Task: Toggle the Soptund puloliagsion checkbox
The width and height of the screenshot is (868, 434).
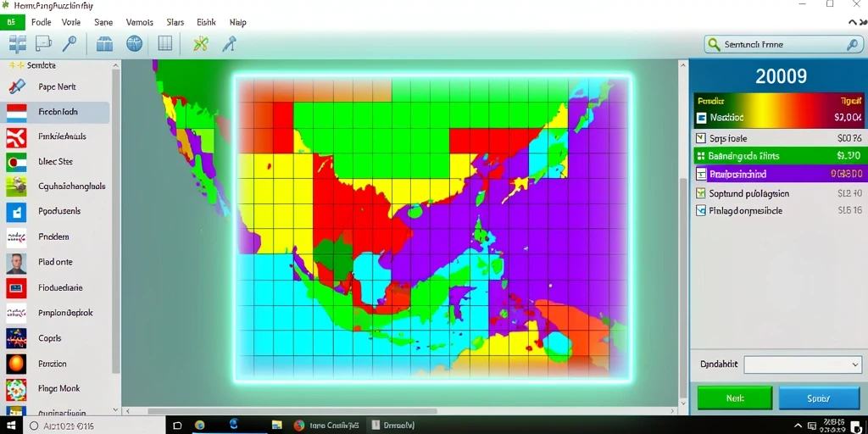Action: 701,193
